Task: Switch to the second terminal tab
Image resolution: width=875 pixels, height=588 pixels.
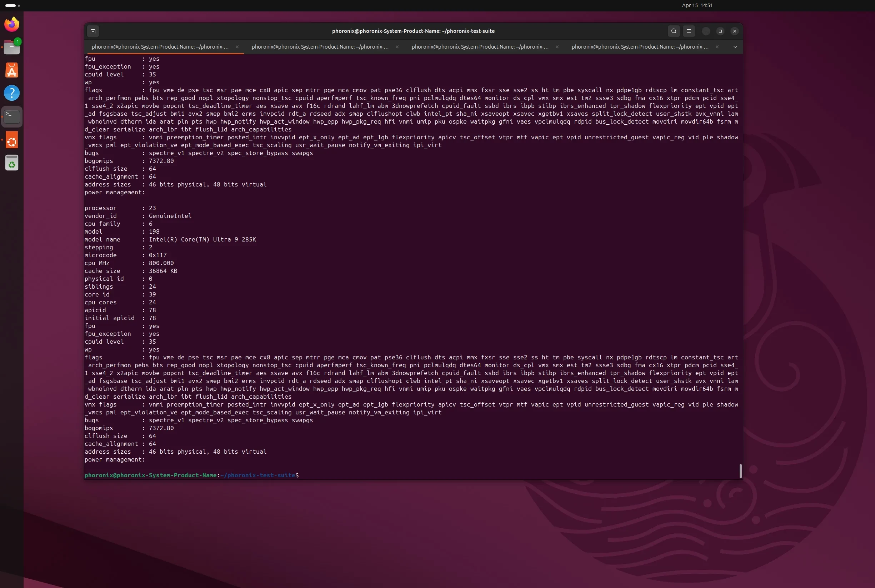Action: click(319, 47)
